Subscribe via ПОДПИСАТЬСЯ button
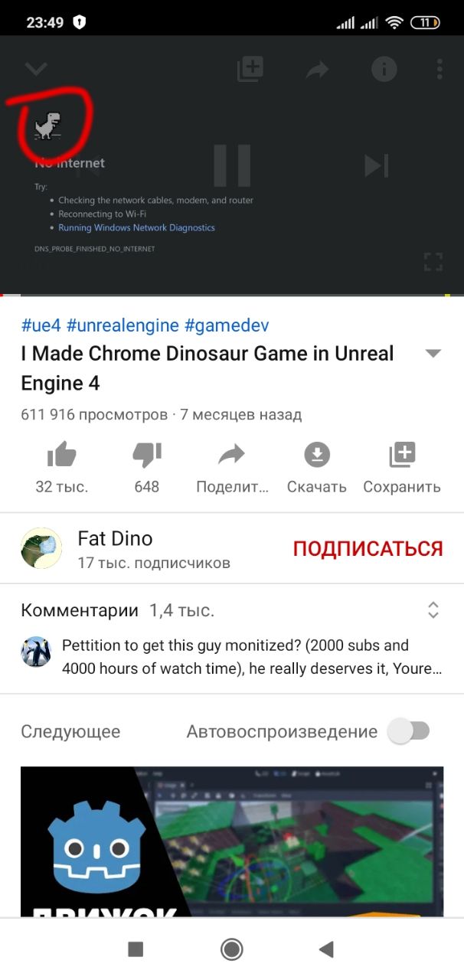The height and width of the screenshot is (980, 464). [x=368, y=549]
